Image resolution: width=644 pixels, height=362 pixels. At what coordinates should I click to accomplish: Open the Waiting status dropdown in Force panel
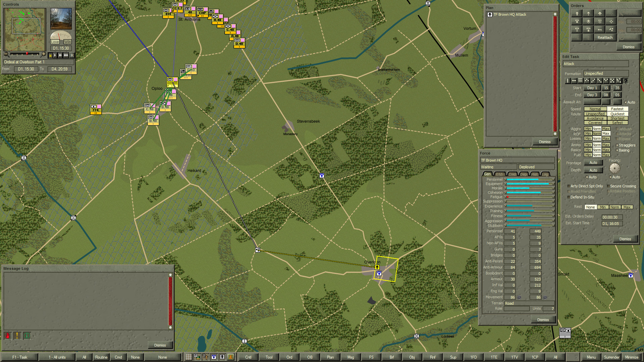point(498,167)
